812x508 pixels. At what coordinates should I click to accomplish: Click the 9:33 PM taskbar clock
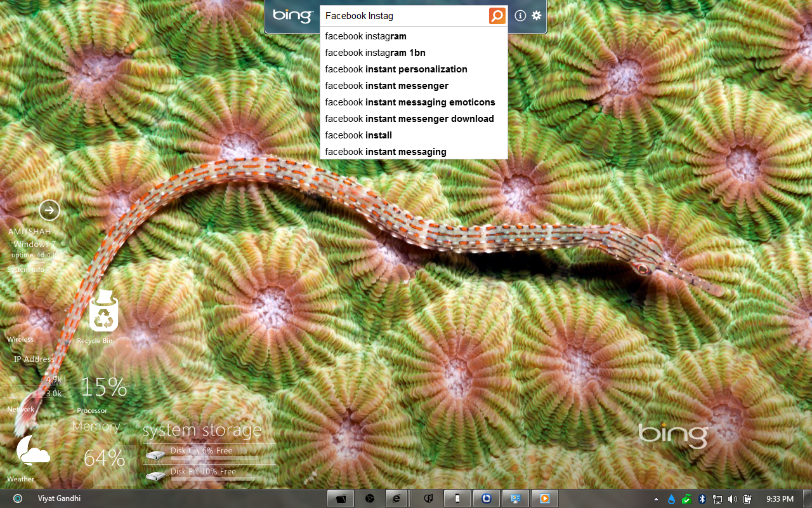[780, 499]
